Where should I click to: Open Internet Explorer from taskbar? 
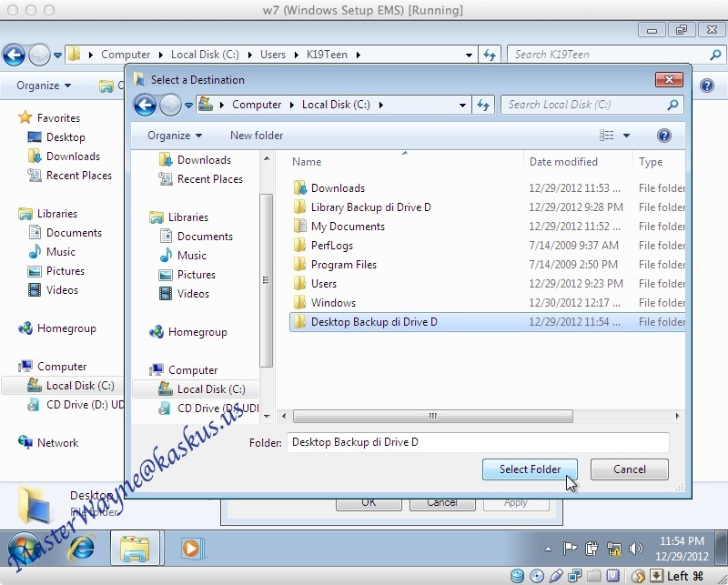point(82,549)
